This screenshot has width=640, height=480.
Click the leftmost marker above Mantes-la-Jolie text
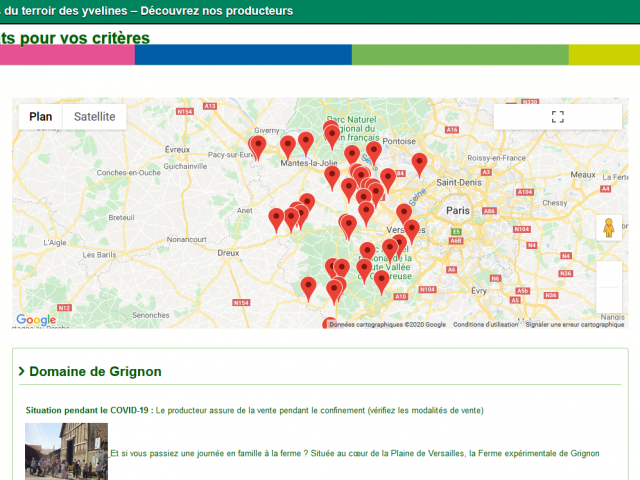[288, 148]
